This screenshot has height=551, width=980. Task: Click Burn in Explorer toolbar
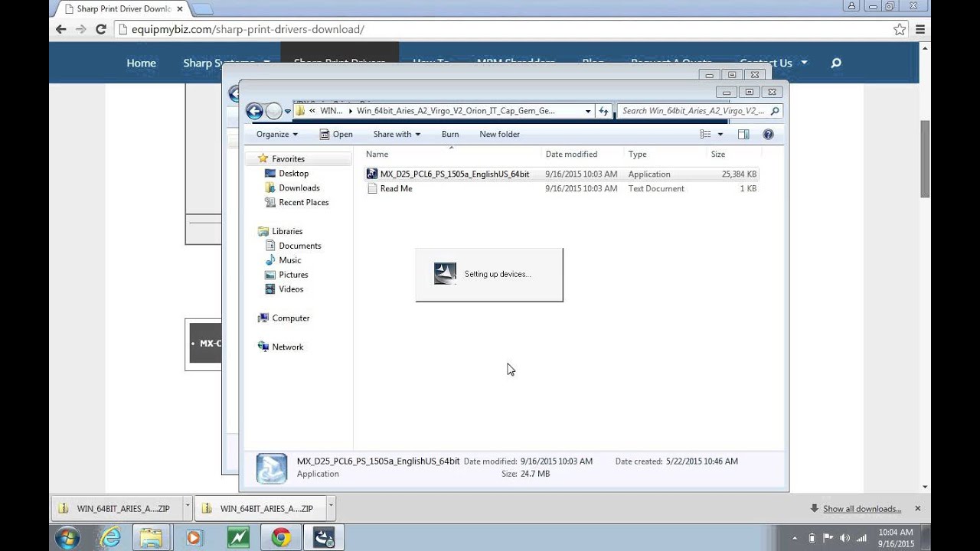450,134
